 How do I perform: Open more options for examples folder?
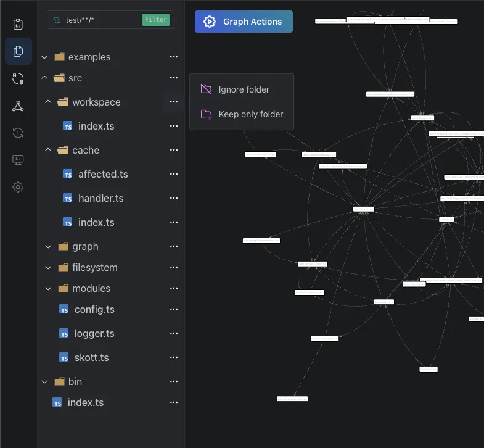[x=174, y=57]
